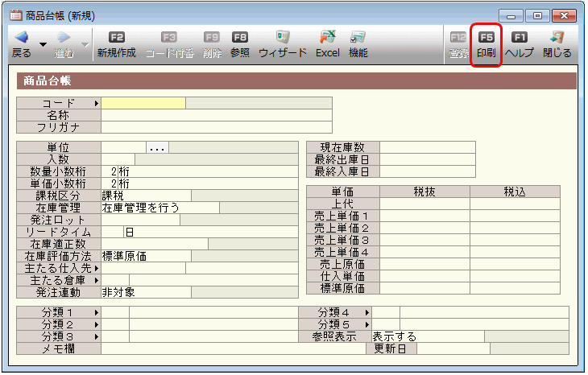Viewport: 588px width, 375px height.
Task: Click the 上代 税抜 price cell
Action: coord(424,204)
